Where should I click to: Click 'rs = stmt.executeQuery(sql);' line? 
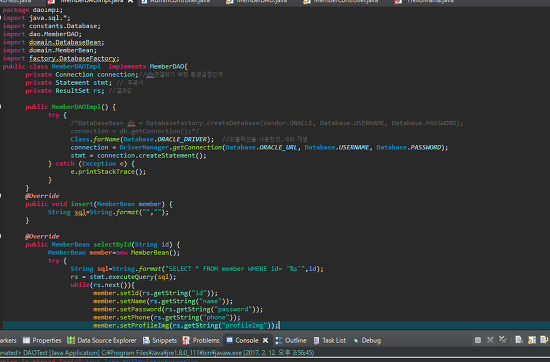pos(123,277)
